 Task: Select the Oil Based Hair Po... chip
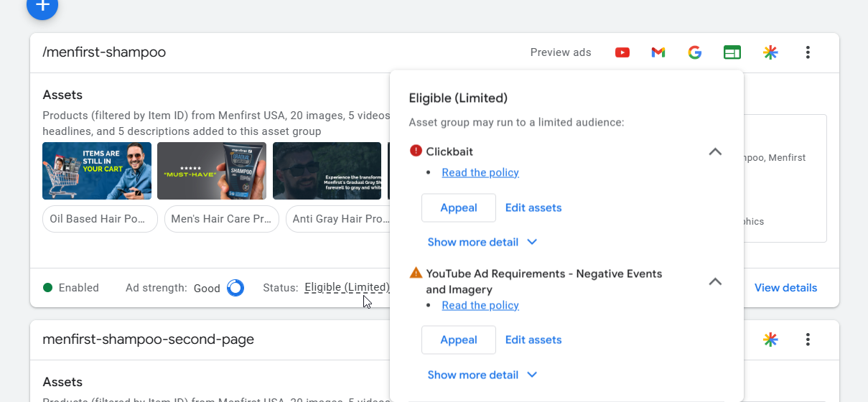(100, 219)
